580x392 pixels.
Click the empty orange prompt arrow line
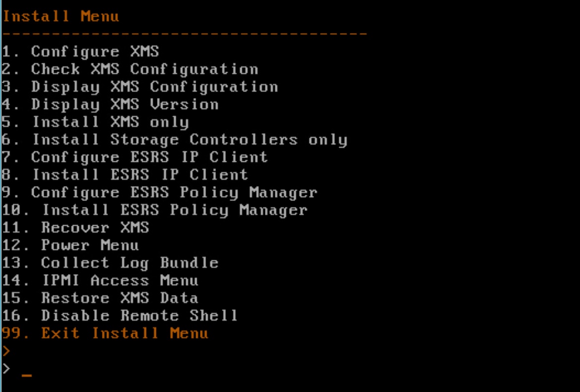point(6,351)
